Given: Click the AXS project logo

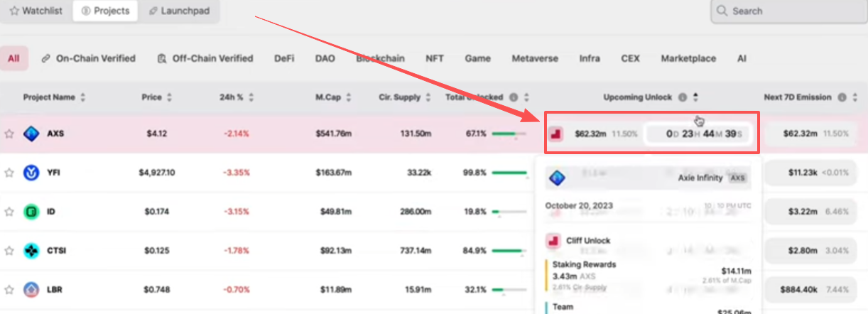Looking at the screenshot, I should click(x=31, y=133).
